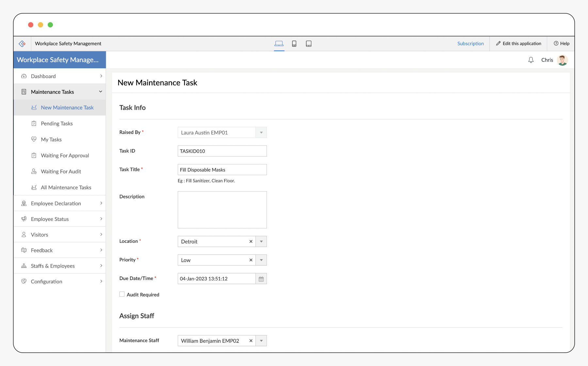Screen dimensions: 588x366
Task: Select the laptop desktop preview icon
Action: coord(279,44)
